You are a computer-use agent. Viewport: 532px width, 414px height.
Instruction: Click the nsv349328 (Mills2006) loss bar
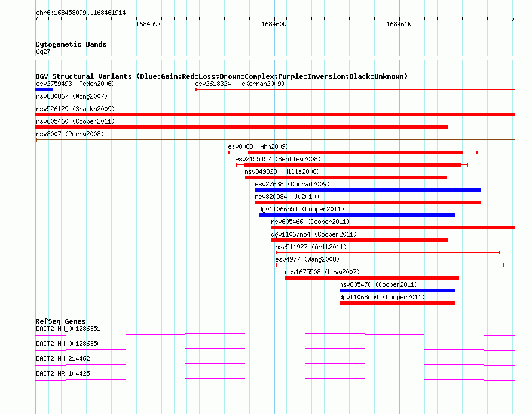(346, 177)
